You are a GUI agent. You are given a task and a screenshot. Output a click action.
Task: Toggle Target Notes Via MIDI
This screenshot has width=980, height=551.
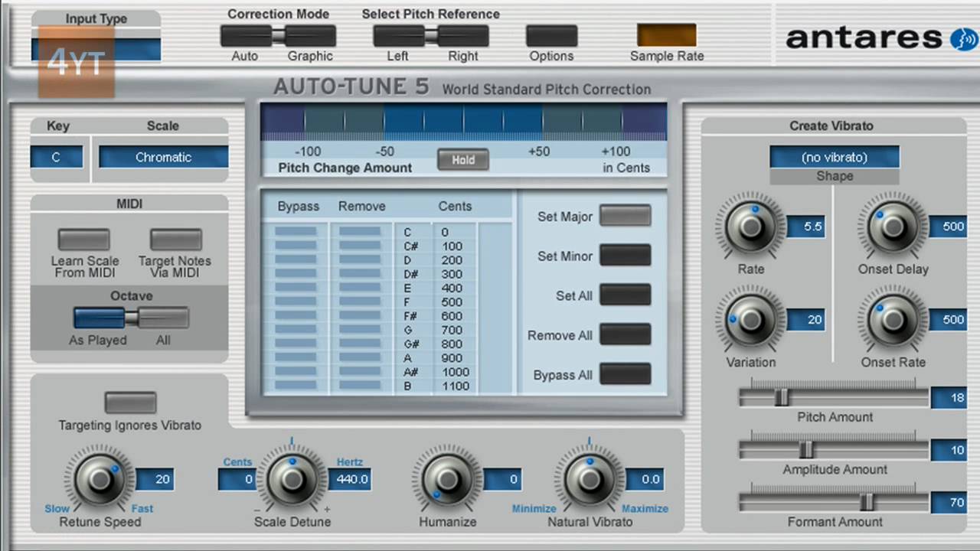pyautogui.click(x=175, y=240)
